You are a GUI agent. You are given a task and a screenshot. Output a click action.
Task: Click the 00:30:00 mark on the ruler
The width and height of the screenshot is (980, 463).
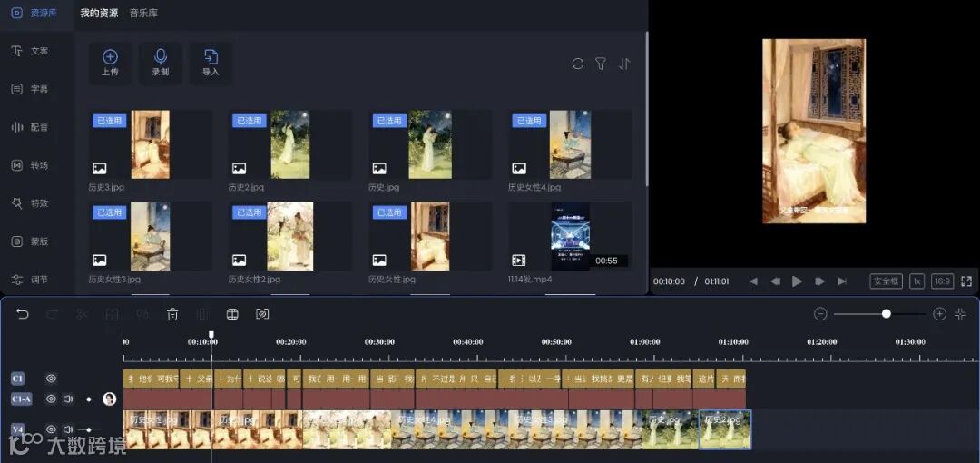click(x=379, y=342)
